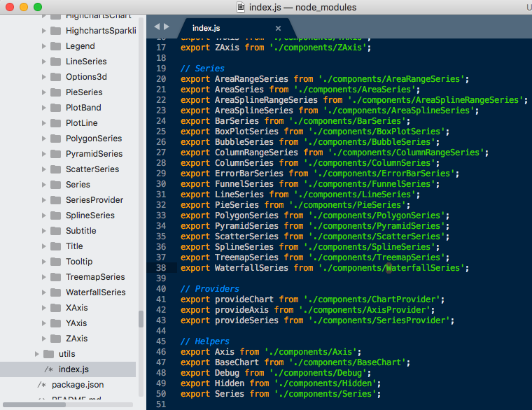Select the Tooltip folder name
The width and height of the screenshot is (532, 410).
click(79, 262)
